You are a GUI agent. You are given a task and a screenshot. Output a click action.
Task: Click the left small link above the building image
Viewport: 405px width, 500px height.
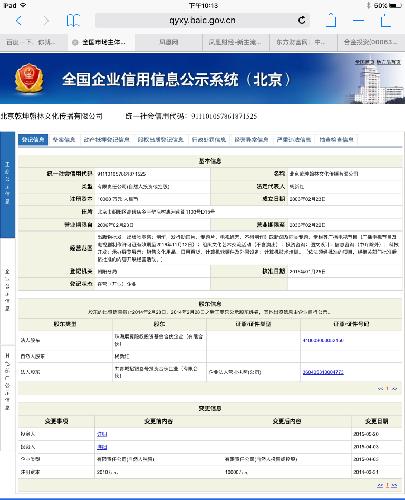pyautogui.click(x=365, y=62)
